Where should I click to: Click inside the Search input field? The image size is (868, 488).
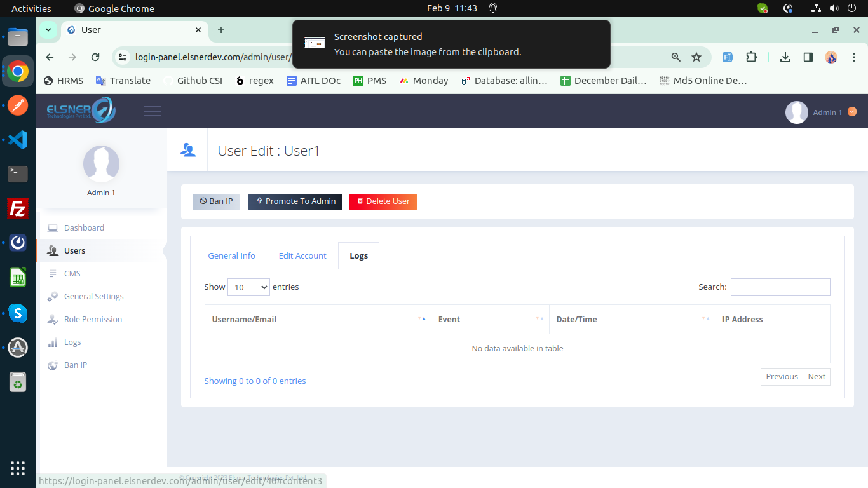point(780,287)
